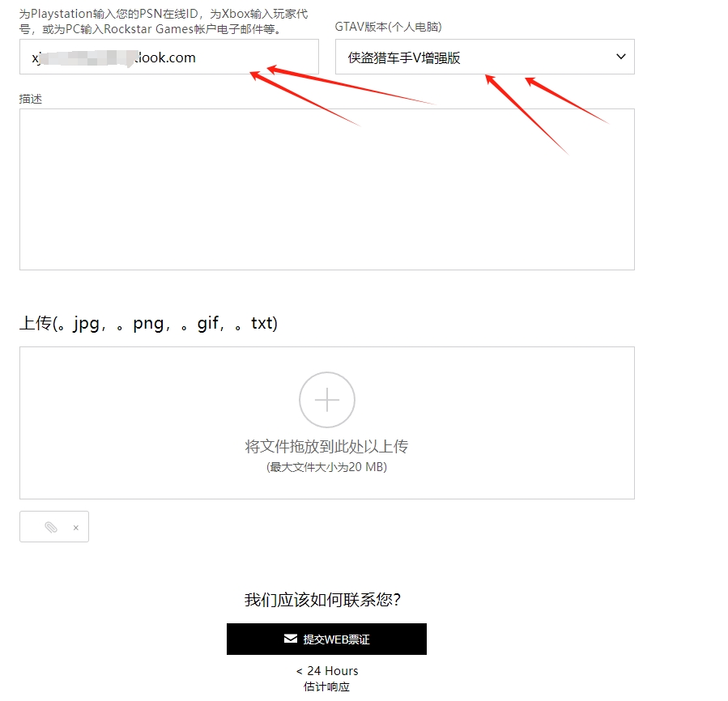
Task: Click the < 24 Hours response time text
Action: pos(327,670)
